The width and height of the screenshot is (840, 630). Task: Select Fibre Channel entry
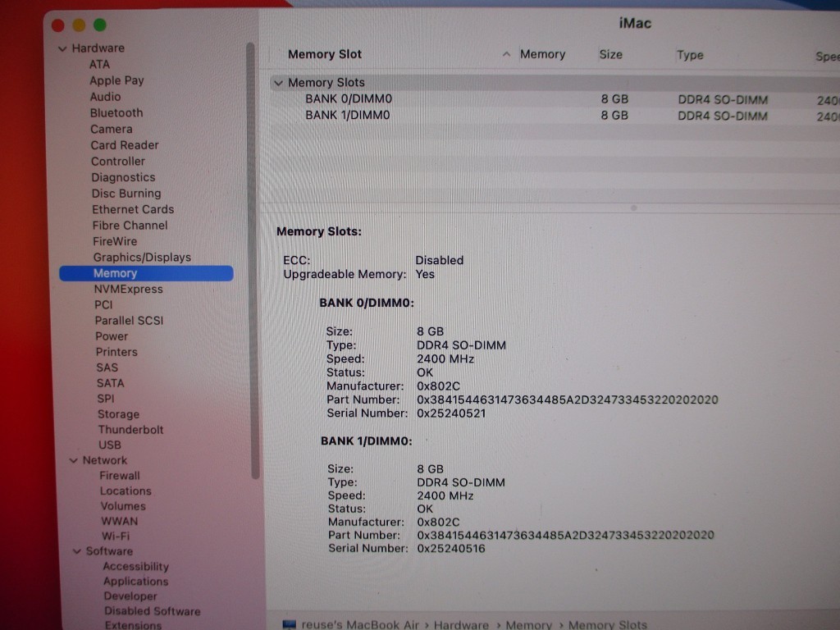(x=130, y=226)
